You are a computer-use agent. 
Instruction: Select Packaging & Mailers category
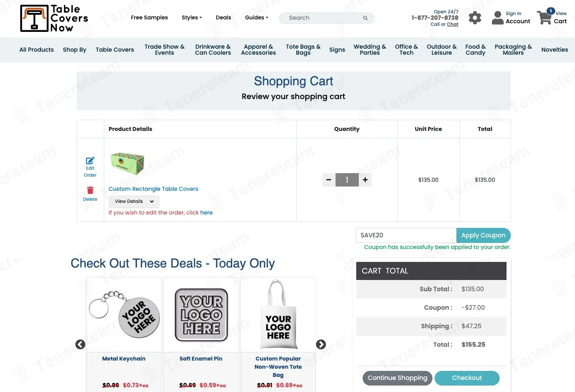[513, 50]
